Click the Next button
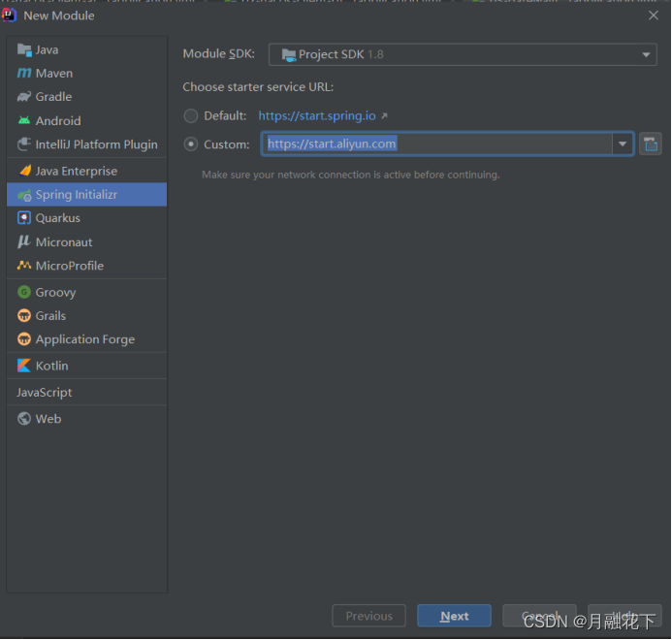The image size is (672, 640). (x=454, y=616)
